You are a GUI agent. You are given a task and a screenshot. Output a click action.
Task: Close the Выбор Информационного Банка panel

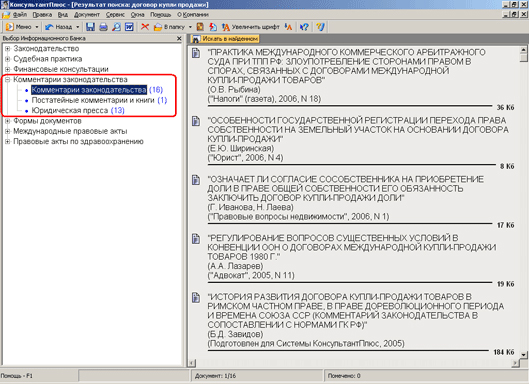pyautogui.click(x=179, y=38)
